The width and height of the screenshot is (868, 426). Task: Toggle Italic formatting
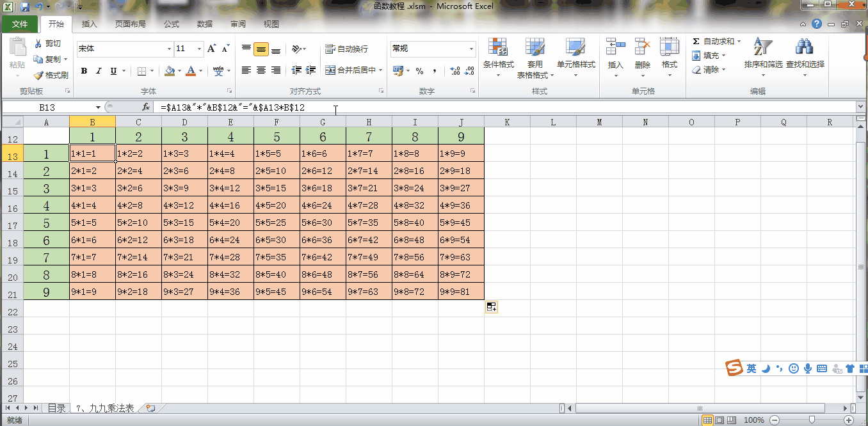pos(99,71)
